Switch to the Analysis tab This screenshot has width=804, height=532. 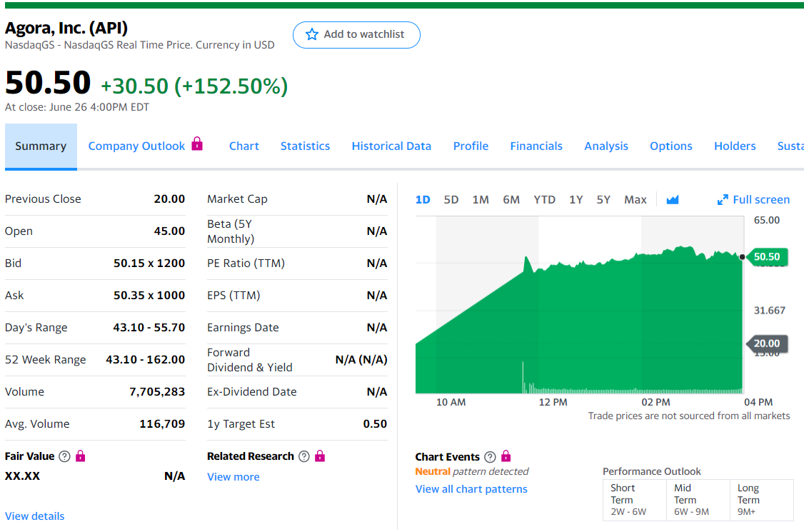tap(606, 146)
